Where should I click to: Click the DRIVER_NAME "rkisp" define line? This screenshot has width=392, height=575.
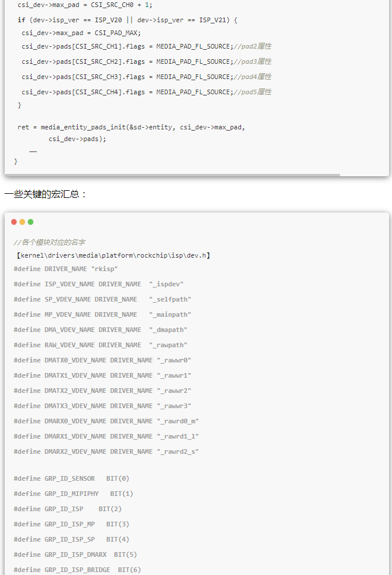66,269
